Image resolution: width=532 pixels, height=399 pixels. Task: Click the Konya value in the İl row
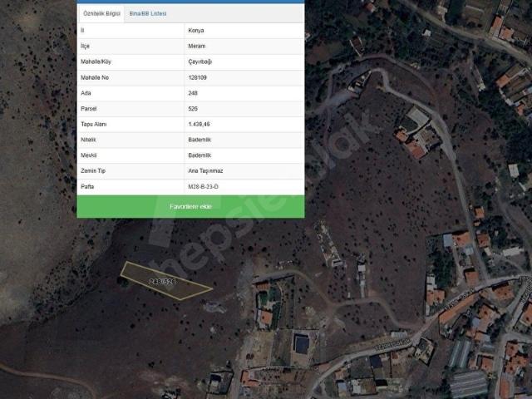196,31
